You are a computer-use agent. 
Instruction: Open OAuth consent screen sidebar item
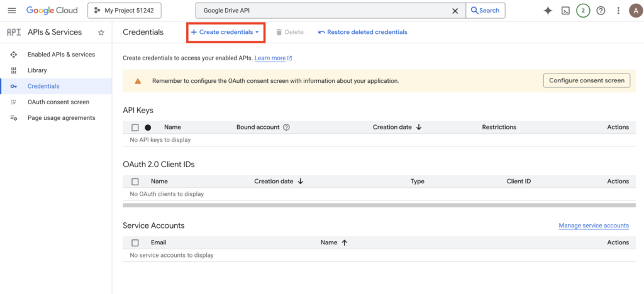(58, 102)
